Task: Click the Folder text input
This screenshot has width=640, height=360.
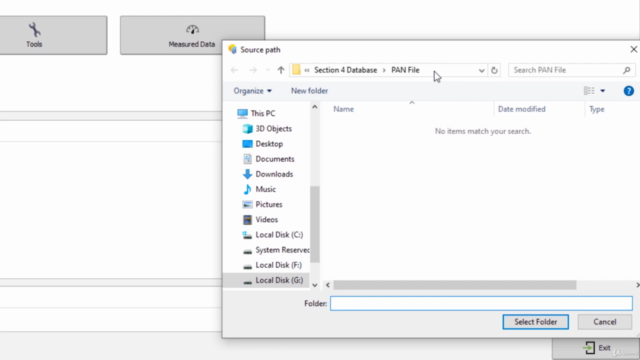Action: 481,303
